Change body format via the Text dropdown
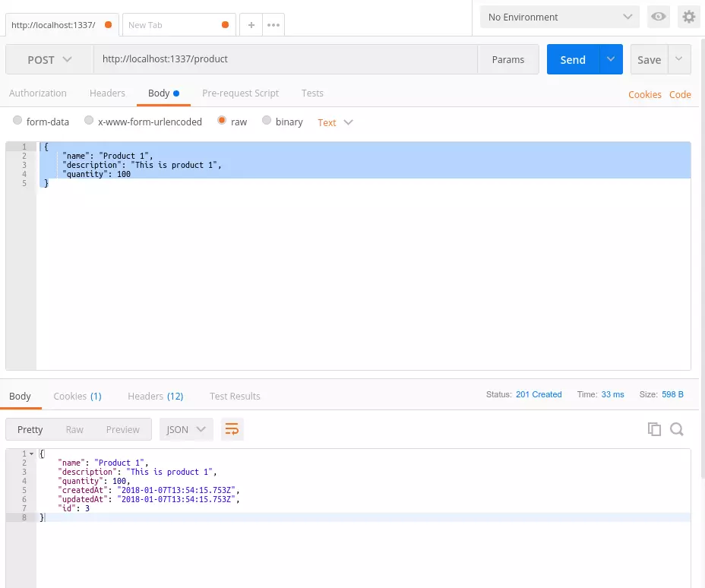This screenshot has width=705, height=588. pyautogui.click(x=334, y=122)
